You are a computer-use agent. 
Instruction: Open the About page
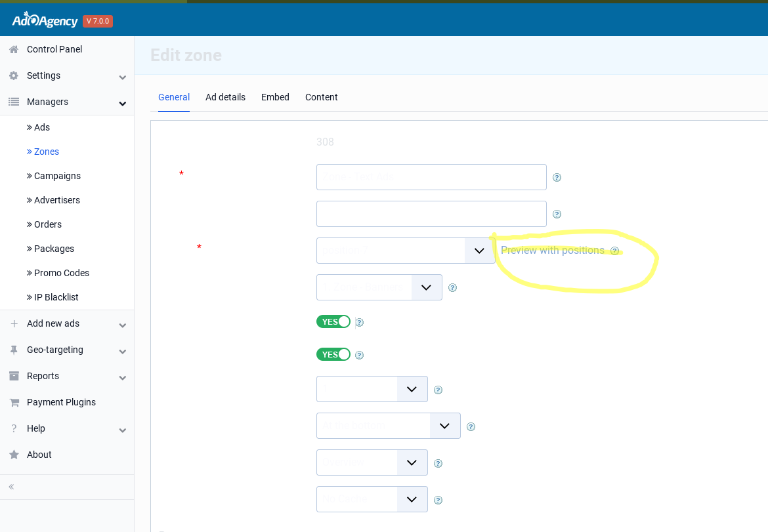[x=39, y=455]
